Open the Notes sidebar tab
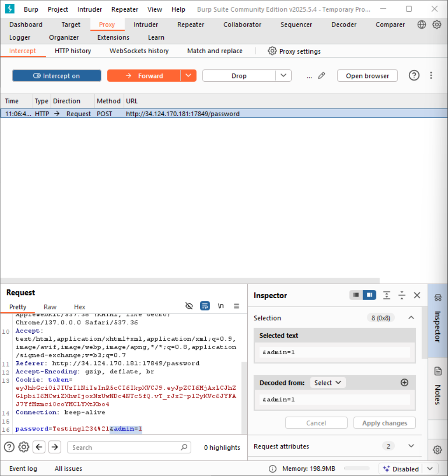This screenshot has height=476, width=448. (x=438, y=389)
